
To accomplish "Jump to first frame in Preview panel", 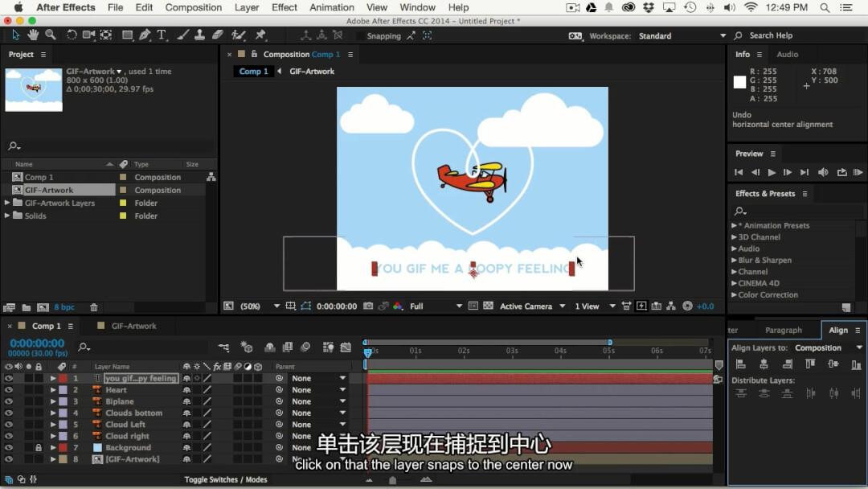I will click(739, 172).
